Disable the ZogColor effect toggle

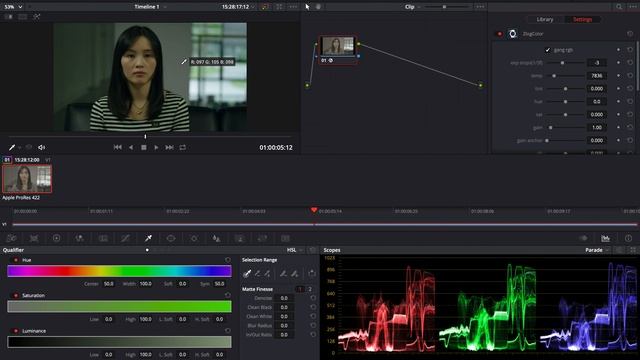pos(499,34)
